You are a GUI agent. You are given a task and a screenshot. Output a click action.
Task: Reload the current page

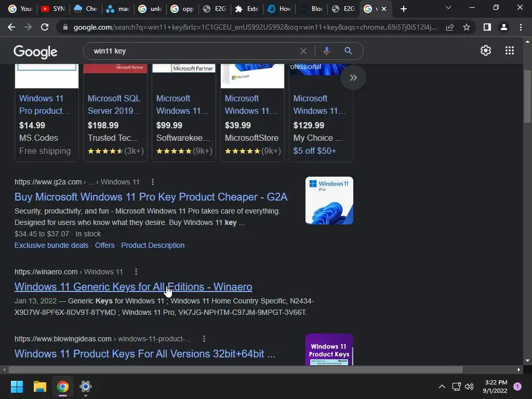click(x=45, y=27)
